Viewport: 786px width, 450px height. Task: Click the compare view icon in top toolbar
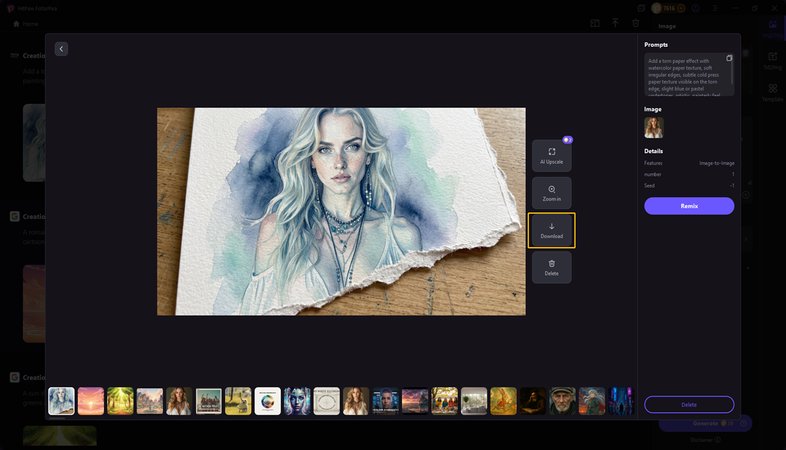tap(595, 23)
